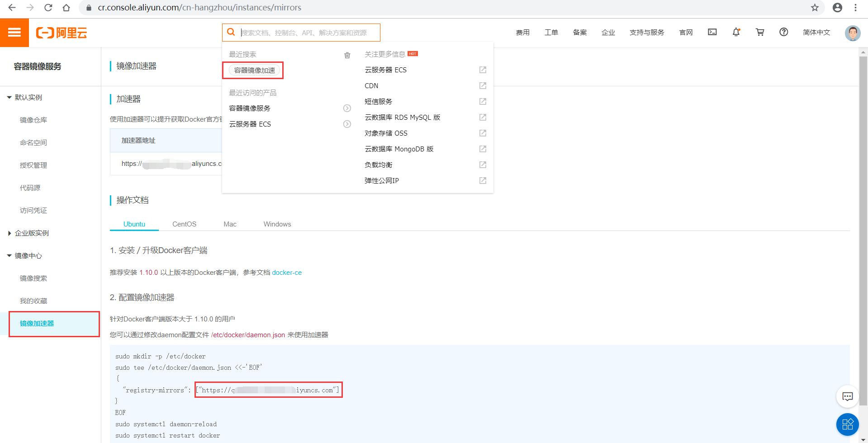Open the help question mark icon
868x443 pixels.
coord(784,32)
